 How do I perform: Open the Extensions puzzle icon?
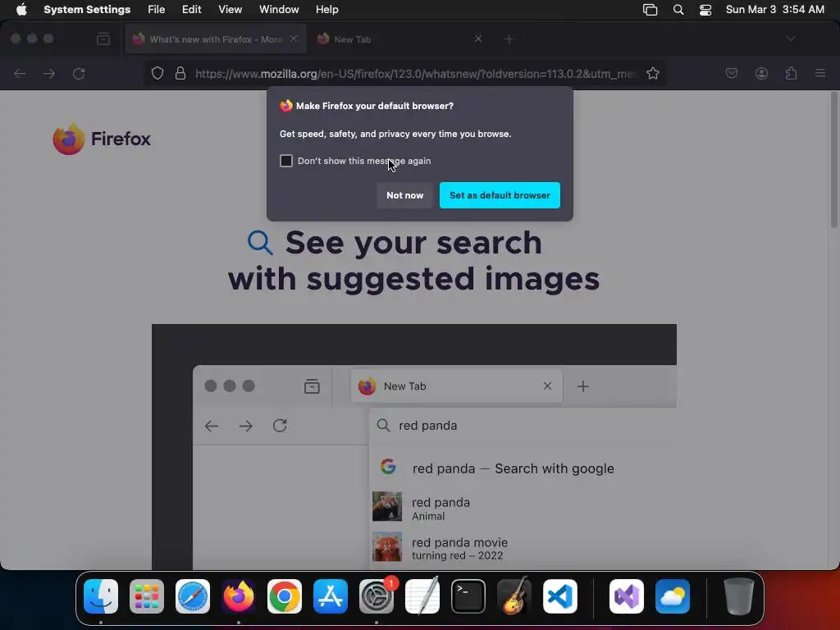click(x=792, y=73)
